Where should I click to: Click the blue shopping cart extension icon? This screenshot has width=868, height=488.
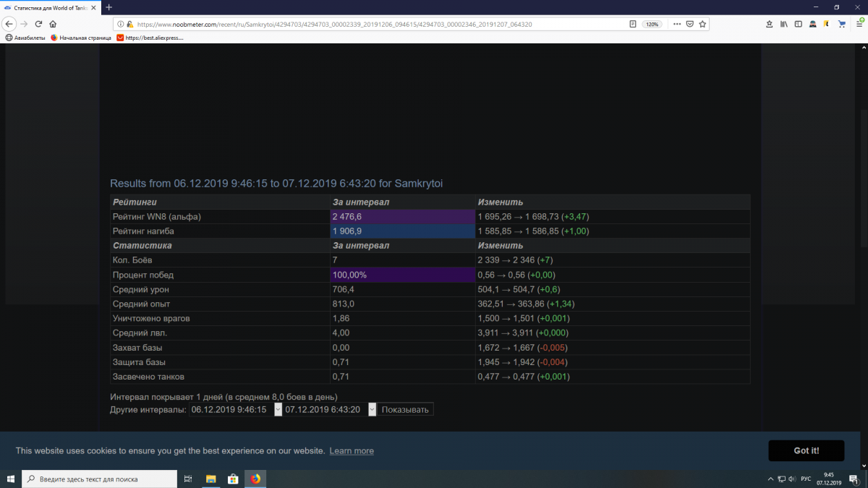[842, 24]
